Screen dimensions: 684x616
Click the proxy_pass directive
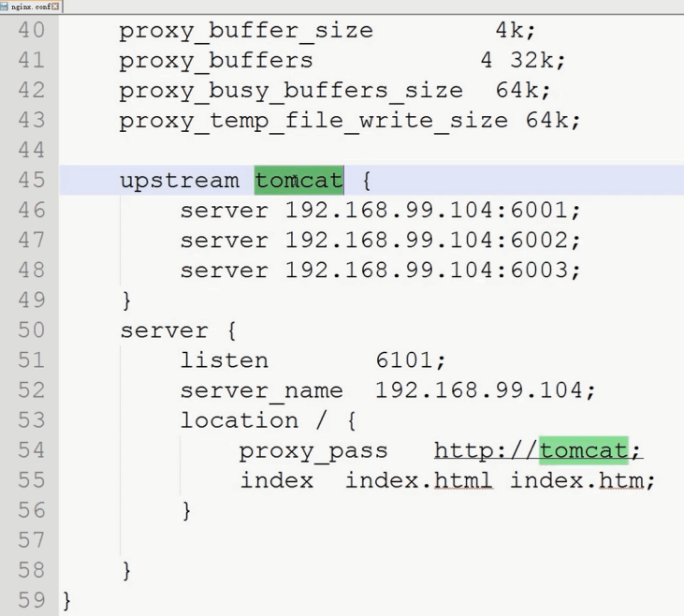pos(313,451)
